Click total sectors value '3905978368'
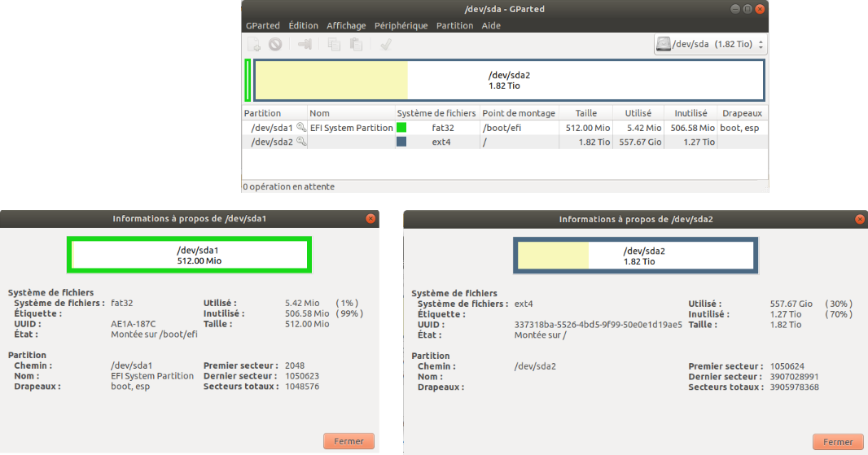This screenshot has width=868, height=455. [795, 387]
